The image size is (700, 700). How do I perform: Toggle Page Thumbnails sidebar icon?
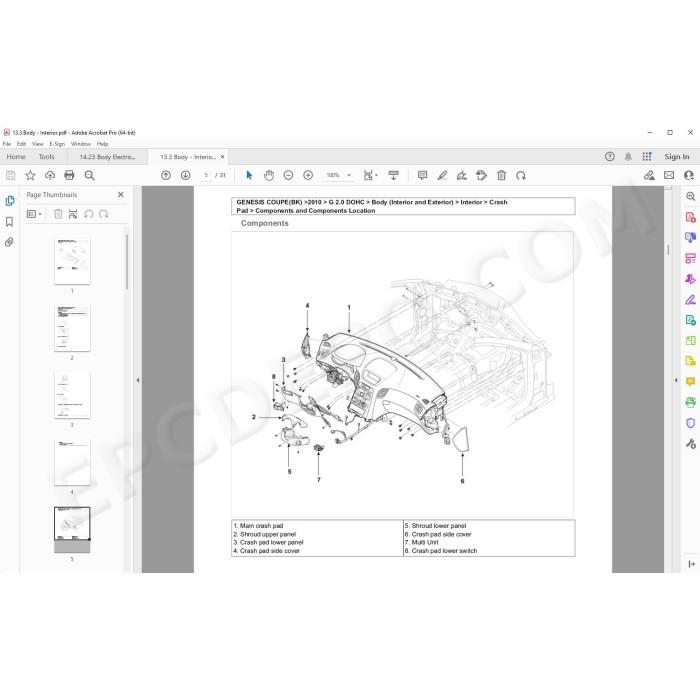tap(9, 201)
